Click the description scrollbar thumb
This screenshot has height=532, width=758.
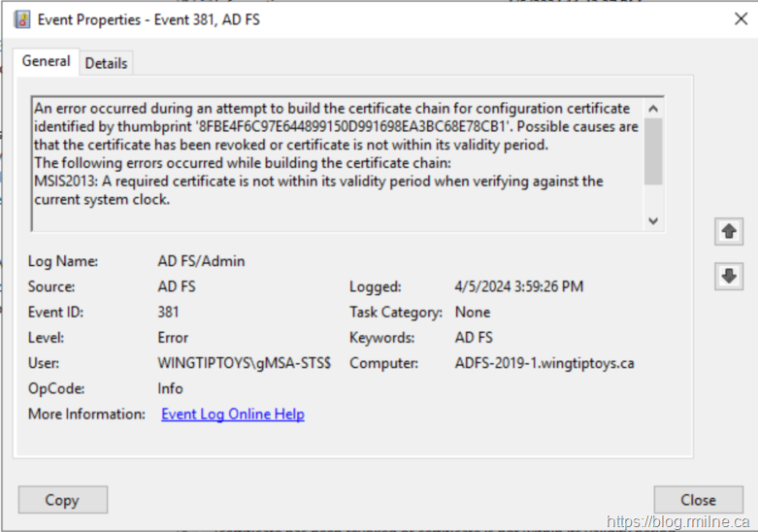(653, 150)
